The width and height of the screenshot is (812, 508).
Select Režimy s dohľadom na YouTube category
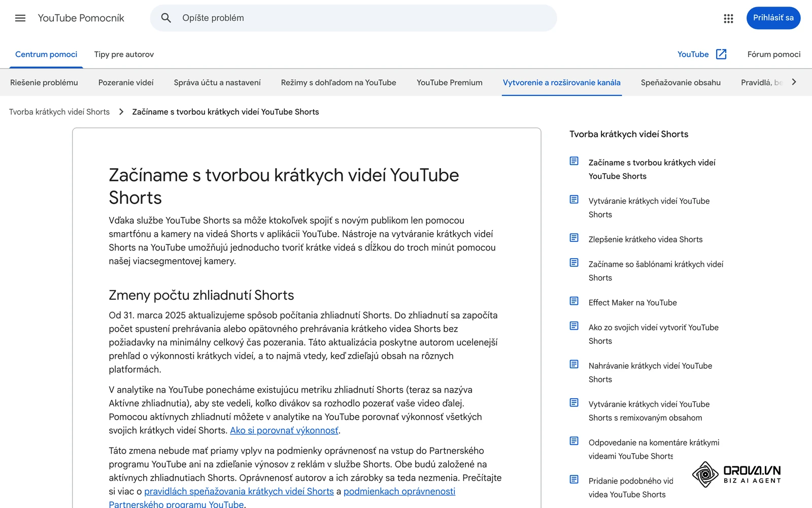coord(339,82)
